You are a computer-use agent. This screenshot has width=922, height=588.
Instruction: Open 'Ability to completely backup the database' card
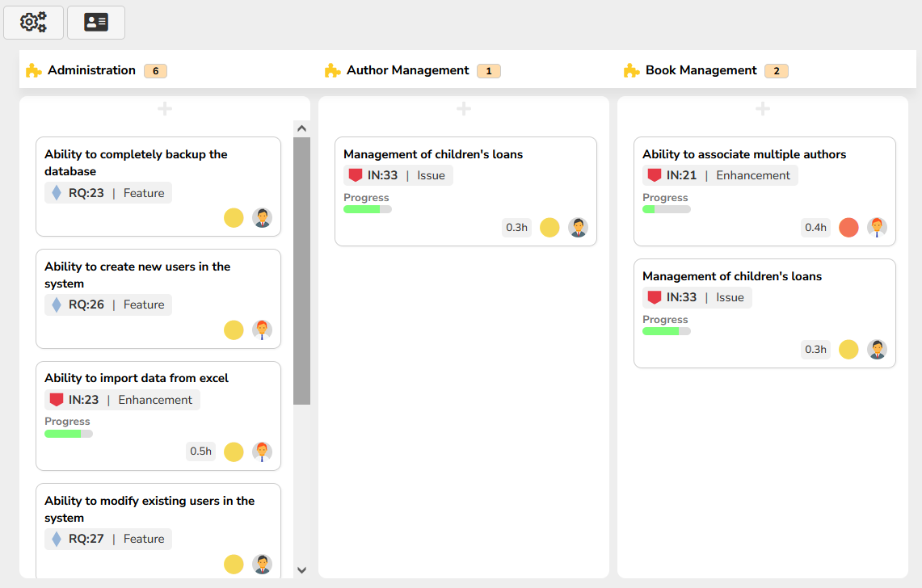tap(136, 162)
